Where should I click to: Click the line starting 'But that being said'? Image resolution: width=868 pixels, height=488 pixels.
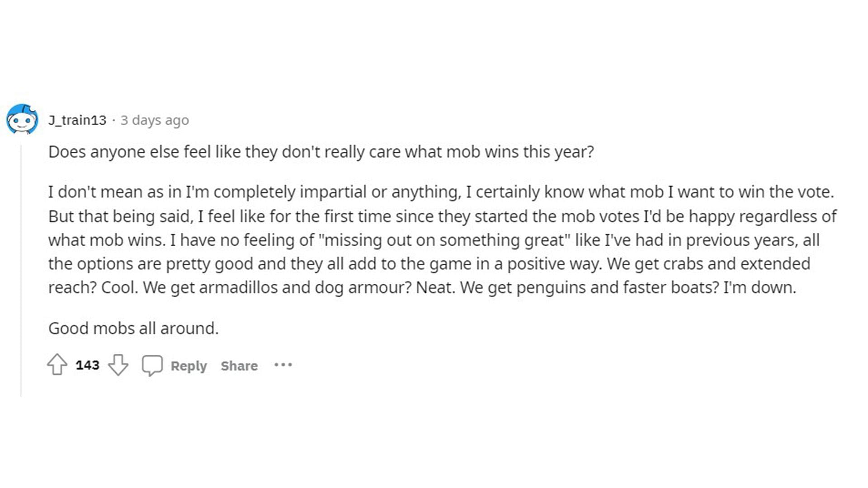coord(442,216)
